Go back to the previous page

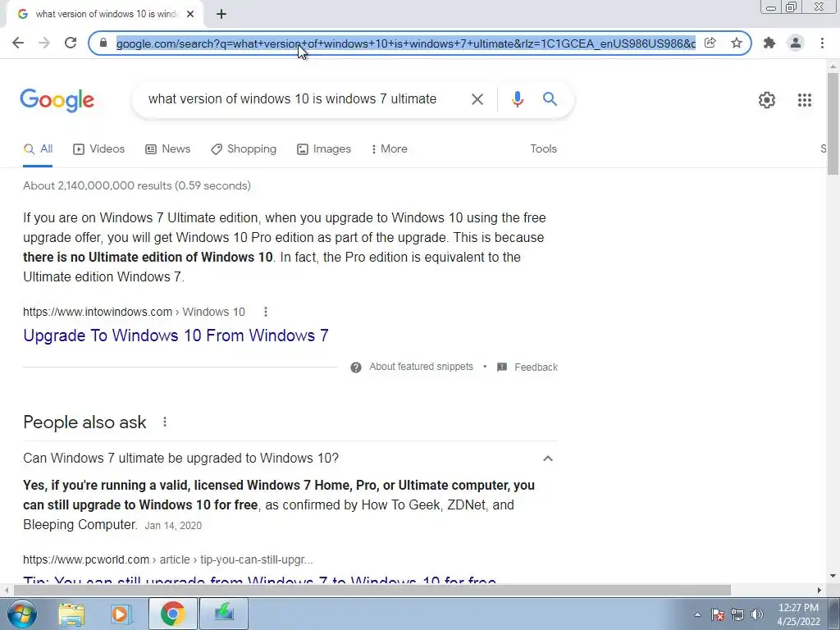coord(18,43)
